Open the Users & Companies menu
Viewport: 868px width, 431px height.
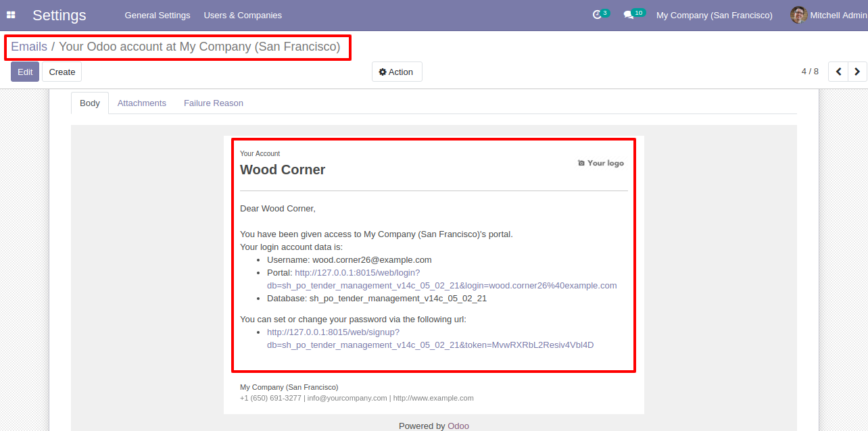coord(243,15)
